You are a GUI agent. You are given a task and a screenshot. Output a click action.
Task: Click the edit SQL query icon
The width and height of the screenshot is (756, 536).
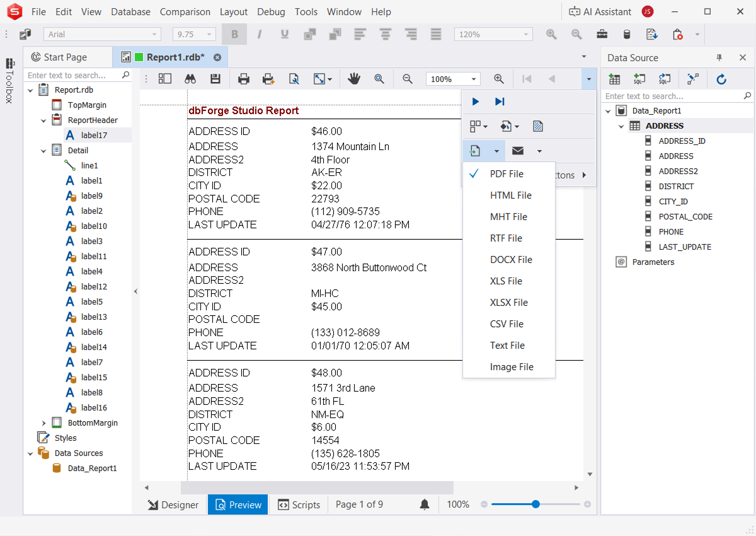664,79
